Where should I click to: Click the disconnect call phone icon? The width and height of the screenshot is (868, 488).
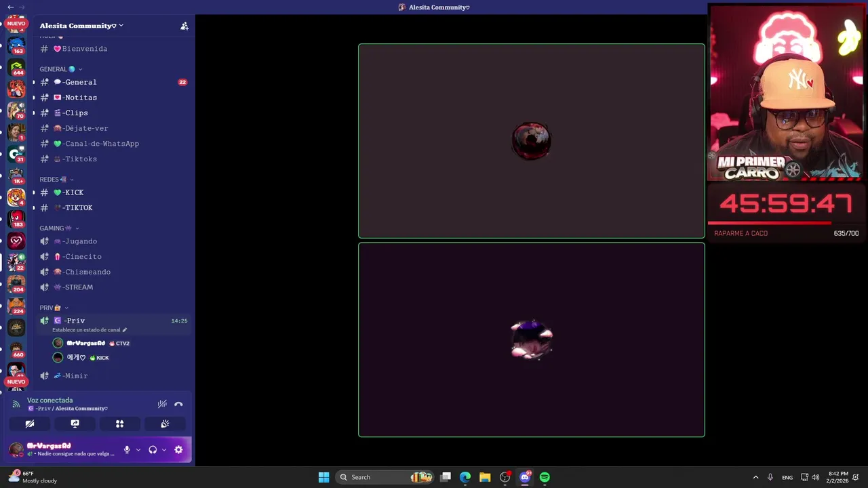tap(178, 404)
